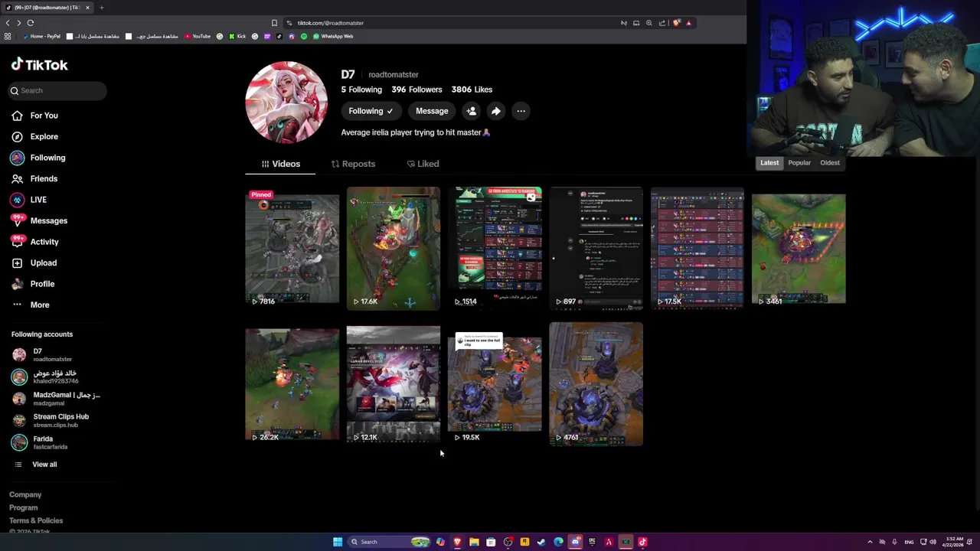This screenshot has height=551, width=980.
Task: Switch to the Liked tab
Action: click(423, 164)
